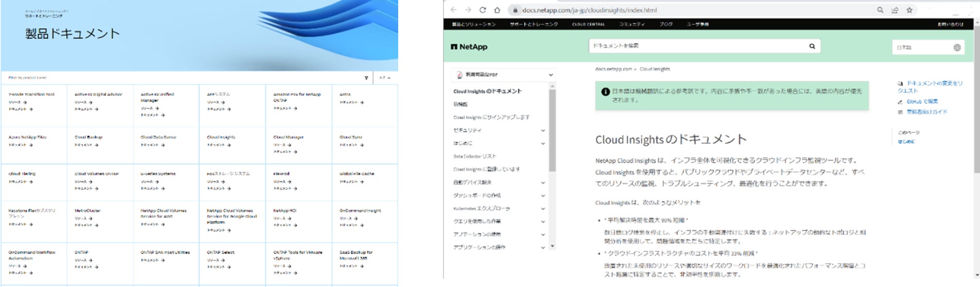
Task: Select OnCommand Insight in the product grid
Action: tap(360, 211)
